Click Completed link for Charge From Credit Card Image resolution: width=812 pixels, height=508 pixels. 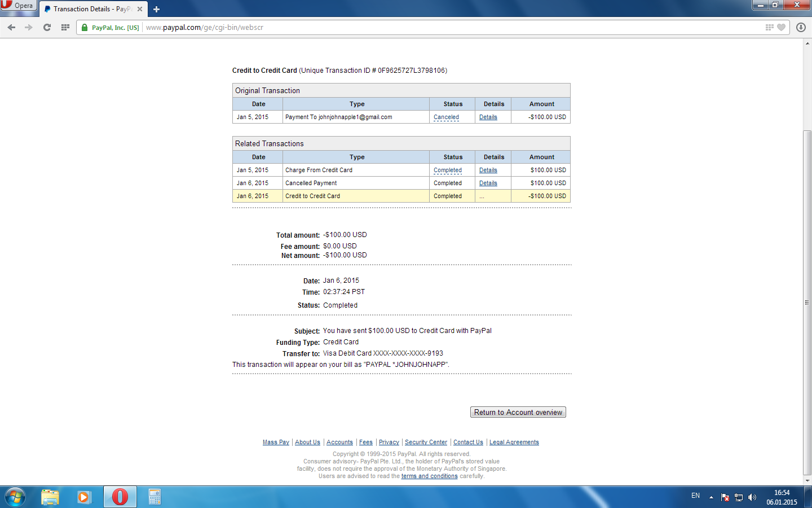(448, 170)
